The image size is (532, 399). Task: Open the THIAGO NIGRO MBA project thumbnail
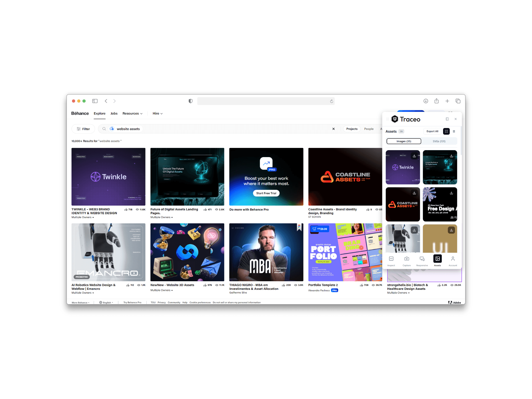(x=266, y=252)
